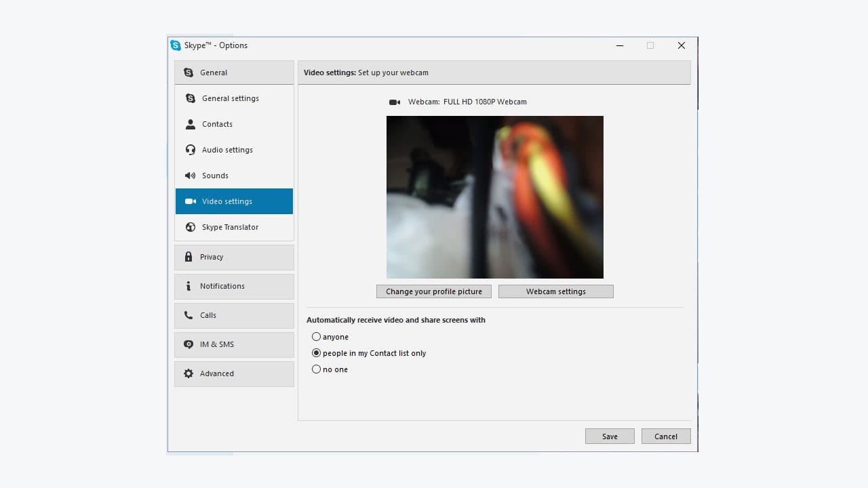Click the live webcam preview
The width and height of the screenshot is (868, 488).
[494, 197]
